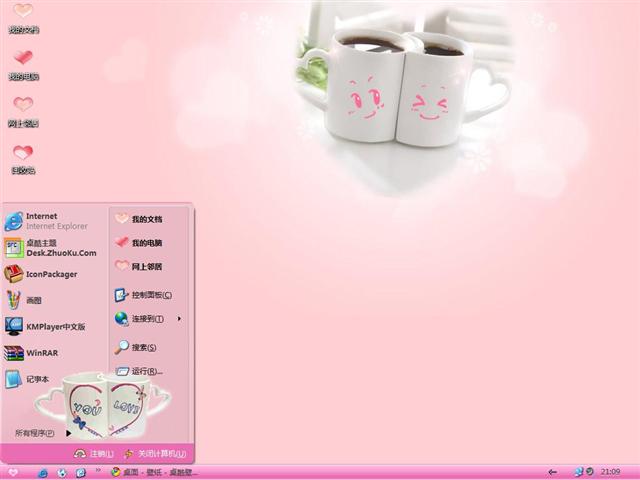Launch IconPackager from the start menu

coord(40,274)
